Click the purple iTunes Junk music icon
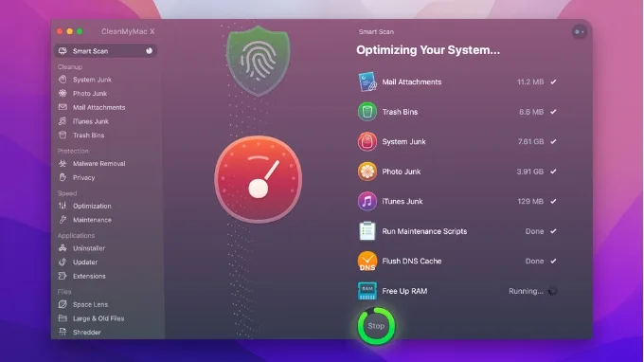 pos(367,201)
